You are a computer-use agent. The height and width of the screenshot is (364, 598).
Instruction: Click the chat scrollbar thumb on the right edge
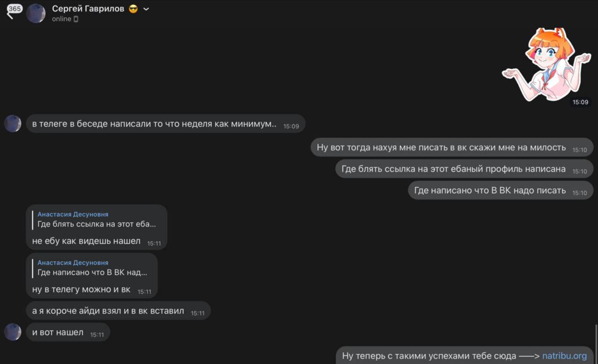[x=596, y=344]
